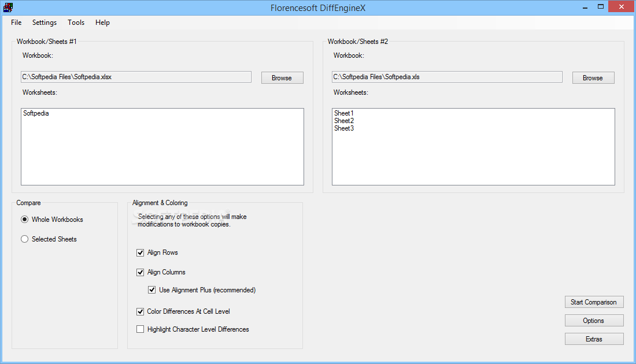636x364 pixels.
Task: Uncheck the Align Columns checkbox
Action: (x=140, y=272)
